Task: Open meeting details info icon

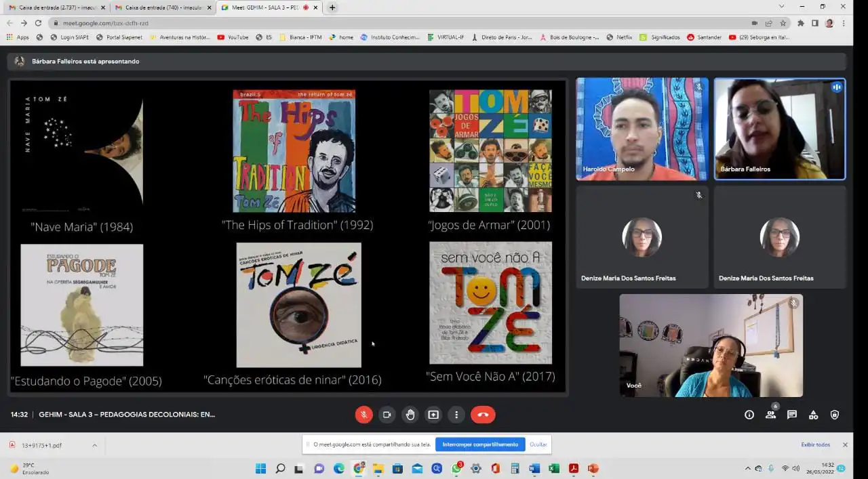Action: point(749,415)
